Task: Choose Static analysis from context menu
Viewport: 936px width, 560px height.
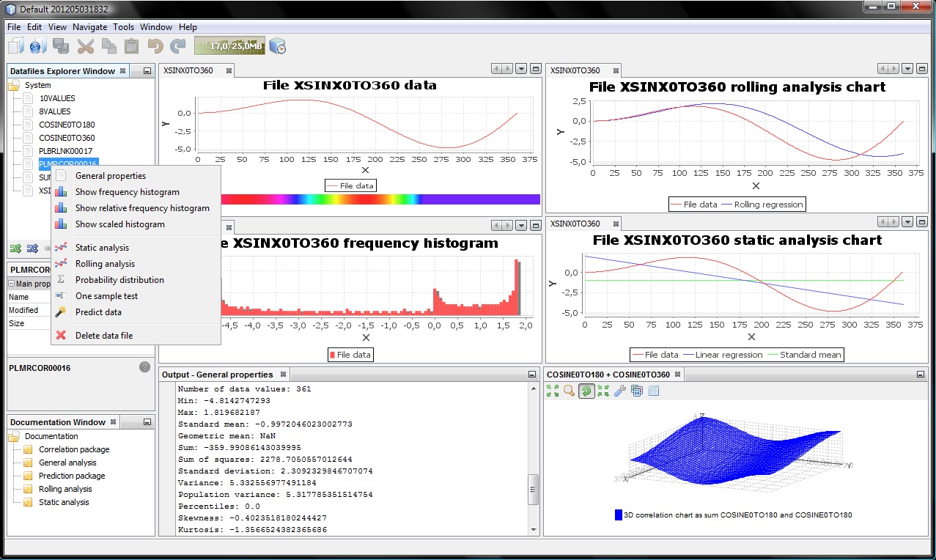Action: point(136,248)
